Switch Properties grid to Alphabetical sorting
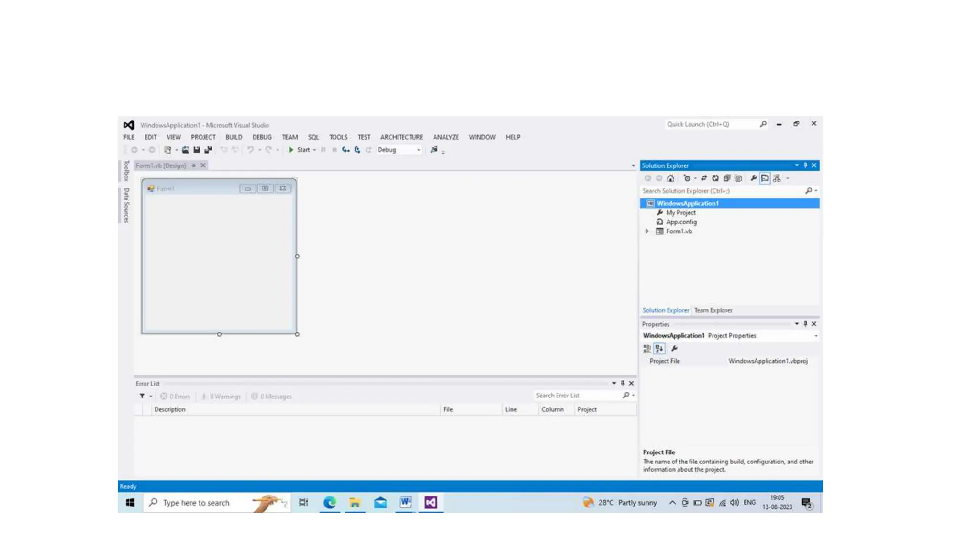Image resolution: width=980 pixels, height=551 pixels. point(659,349)
